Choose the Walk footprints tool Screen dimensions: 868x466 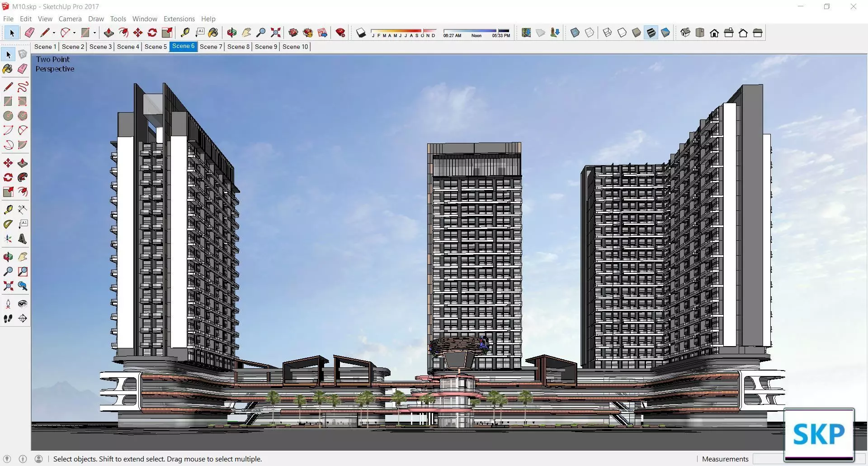[x=8, y=319]
